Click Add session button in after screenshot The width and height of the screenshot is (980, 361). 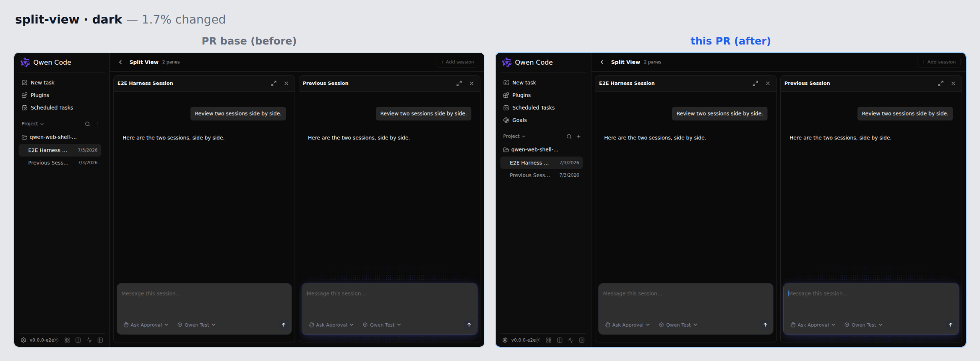939,62
